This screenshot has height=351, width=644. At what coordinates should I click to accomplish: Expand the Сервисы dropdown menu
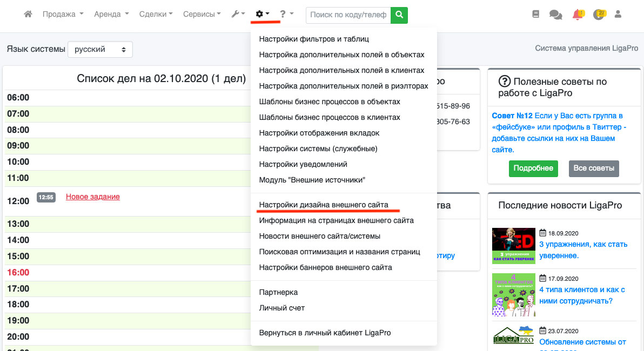coord(202,15)
